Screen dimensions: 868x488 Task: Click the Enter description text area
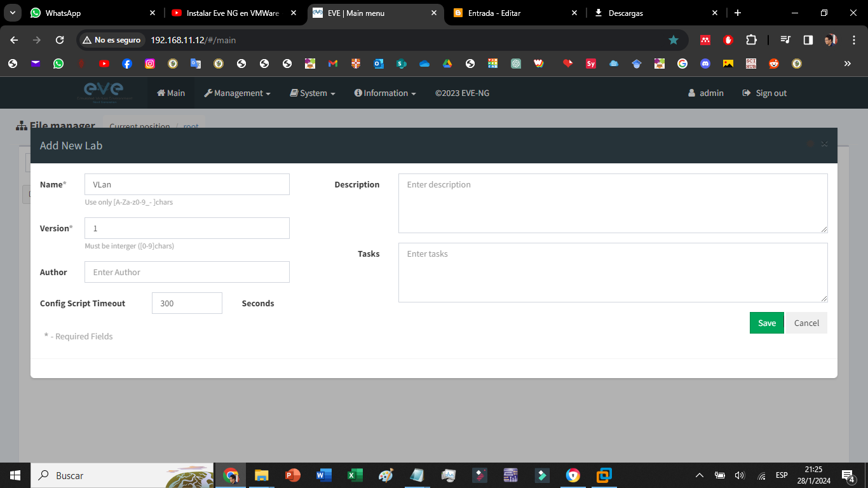(x=613, y=203)
